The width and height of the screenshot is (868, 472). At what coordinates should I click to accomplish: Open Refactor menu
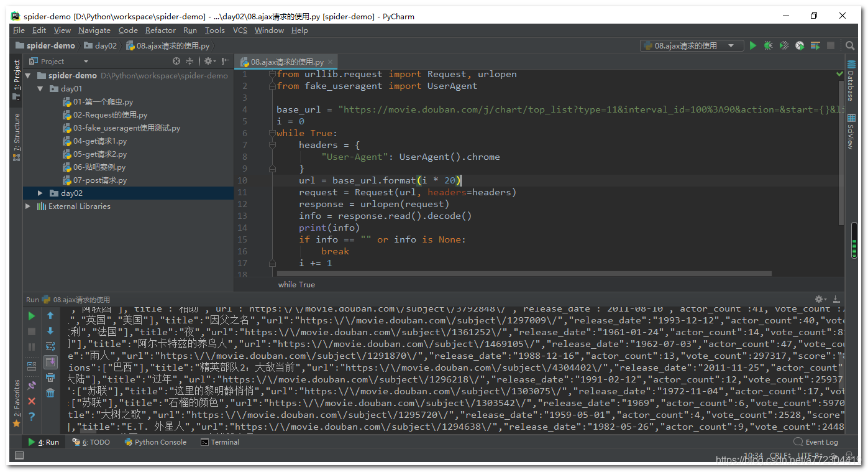click(x=160, y=30)
